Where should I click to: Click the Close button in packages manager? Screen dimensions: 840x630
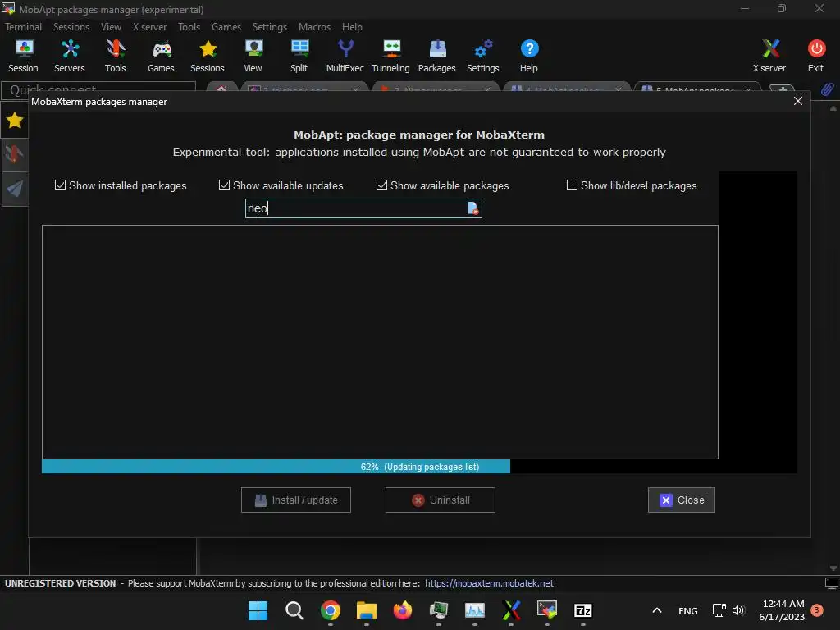[682, 500]
